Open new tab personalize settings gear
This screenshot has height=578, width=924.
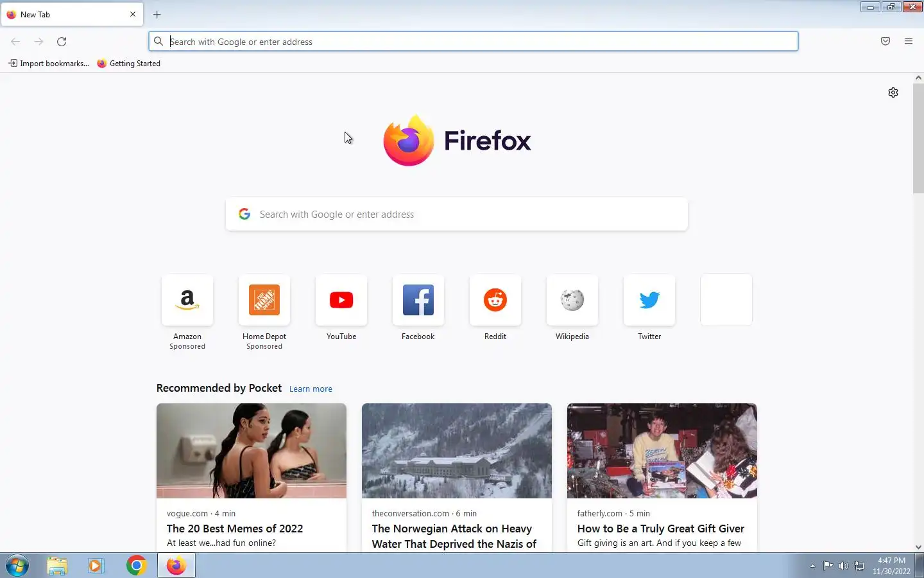coord(893,92)
